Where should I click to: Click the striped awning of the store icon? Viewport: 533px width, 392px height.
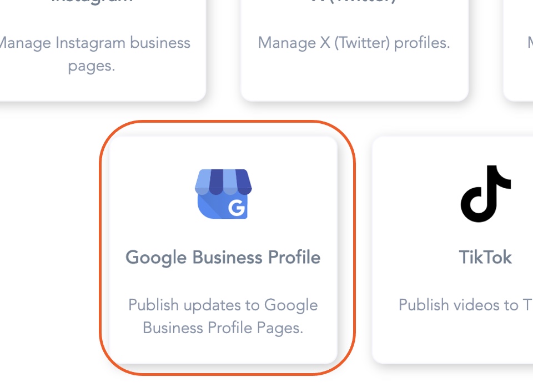pos(223,182)
